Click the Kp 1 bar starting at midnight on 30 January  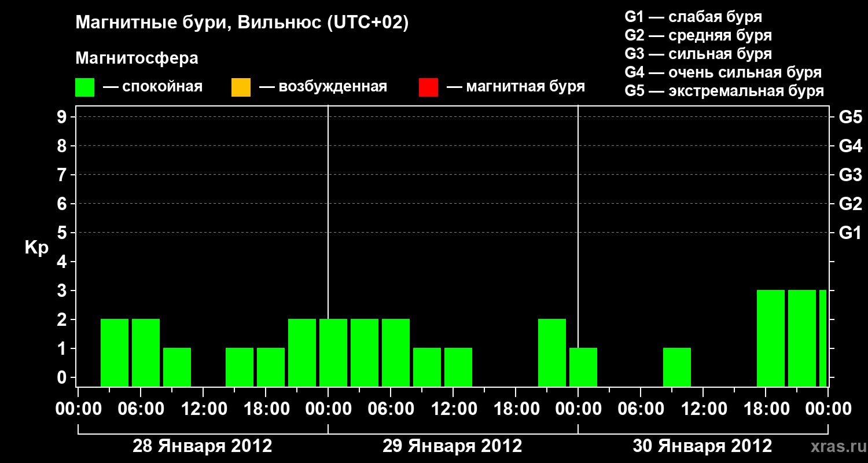(x=583, y=367)
